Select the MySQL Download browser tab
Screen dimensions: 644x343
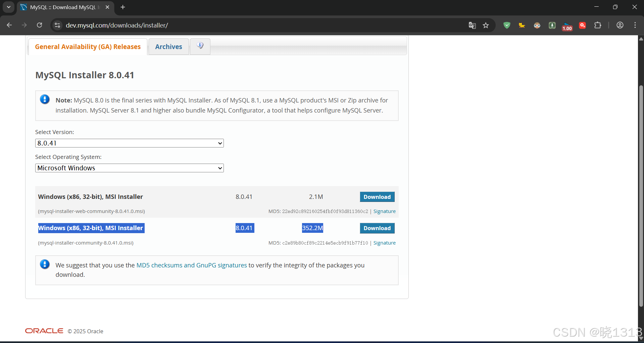(x=65, y=7)
